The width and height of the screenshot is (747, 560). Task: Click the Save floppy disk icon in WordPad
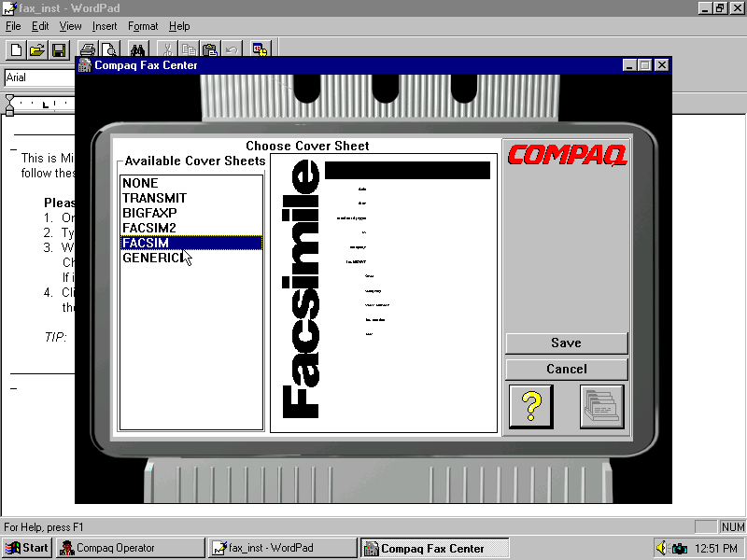point(59,50)
